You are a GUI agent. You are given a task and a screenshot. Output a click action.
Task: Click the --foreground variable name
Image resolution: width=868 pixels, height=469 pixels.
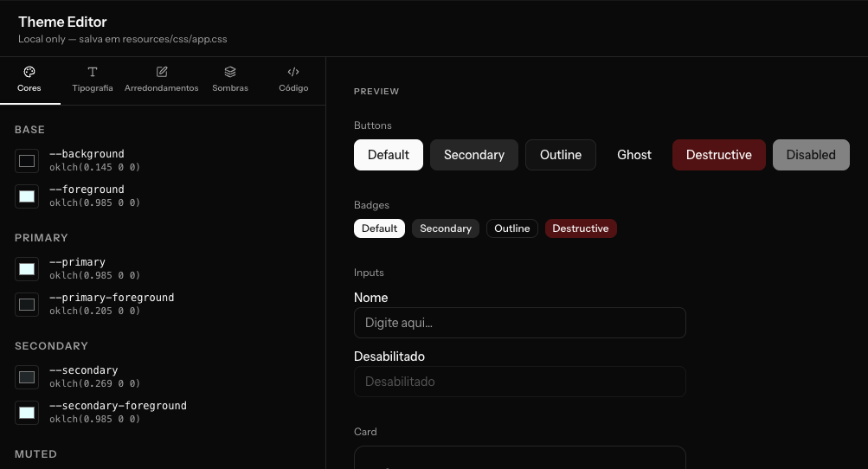(x=87, y=190)
